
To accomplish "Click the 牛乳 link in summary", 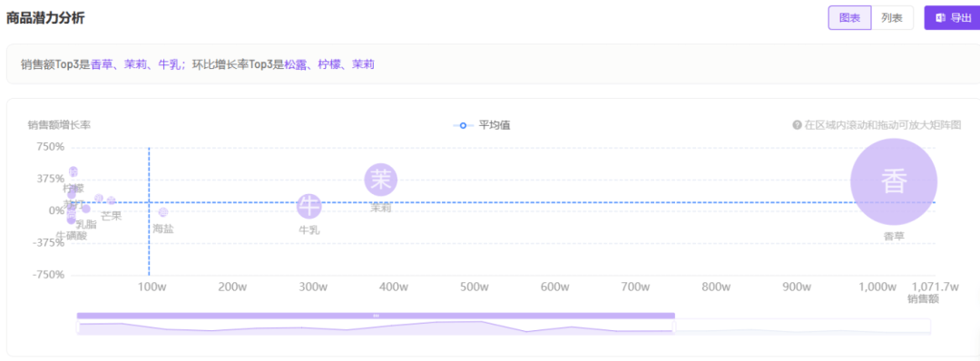I will (x=168, y=63).
